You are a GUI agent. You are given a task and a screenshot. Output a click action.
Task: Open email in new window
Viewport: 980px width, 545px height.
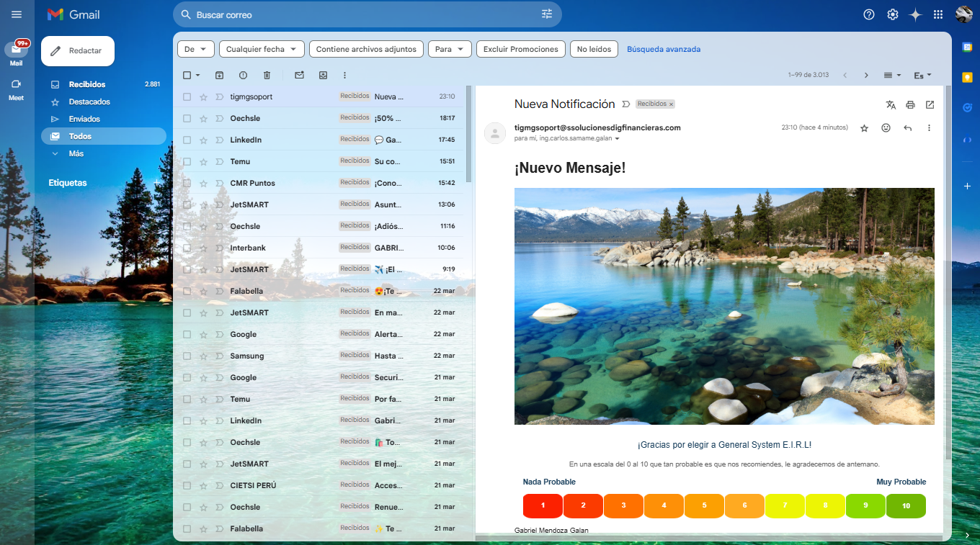click(x=930, y=105)
